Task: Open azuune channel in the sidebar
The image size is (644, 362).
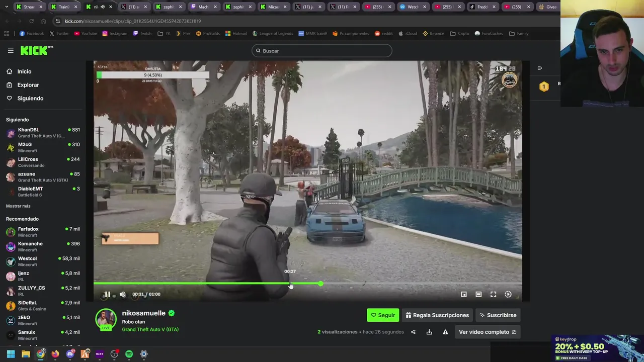Action: [43, 177]
